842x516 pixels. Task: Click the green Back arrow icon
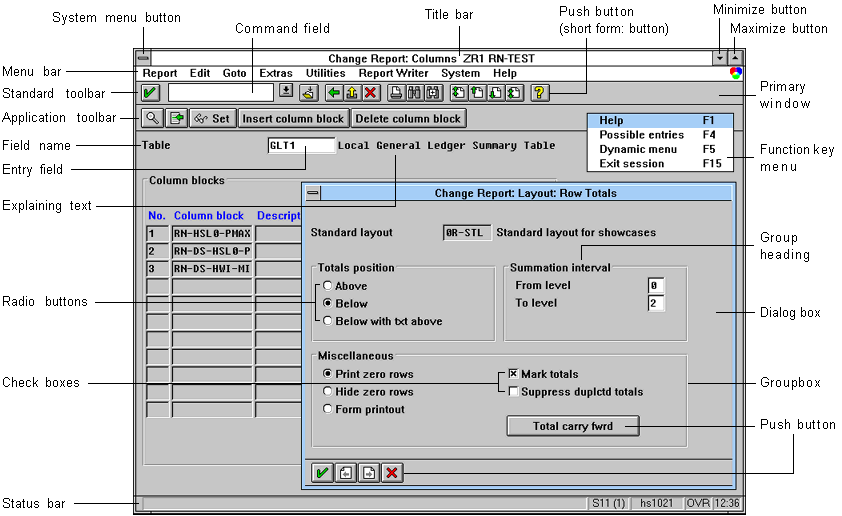pyautogui.click(x=334, y=93)
